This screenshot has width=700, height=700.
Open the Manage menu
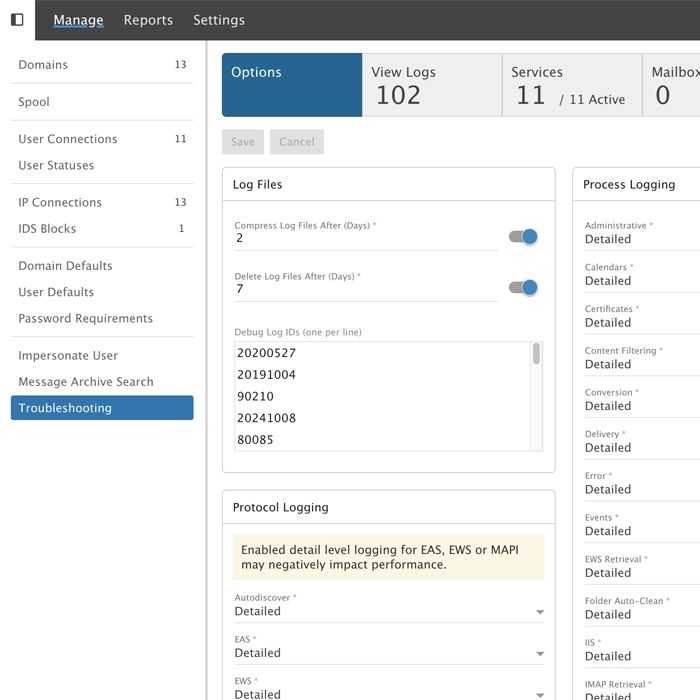[78, 20]
